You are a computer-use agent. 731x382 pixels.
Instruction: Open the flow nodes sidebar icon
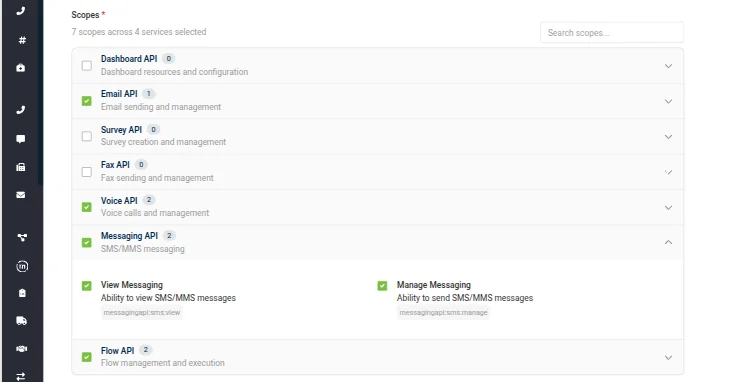point(21,237)
